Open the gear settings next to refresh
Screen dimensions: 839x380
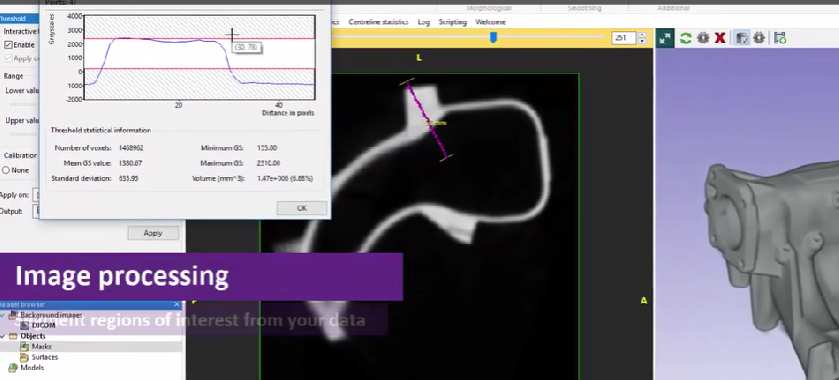pos(703,38)
